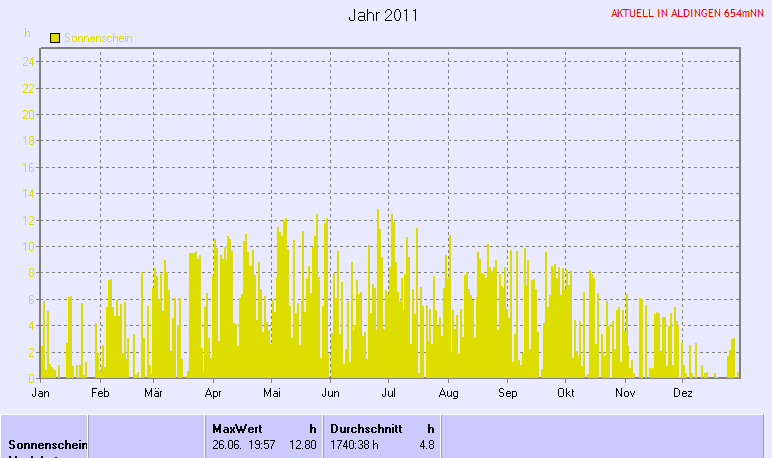Click the yellow Sonnenschein legend swatch
Viewport: 772px width, 458px height.
click(55, 37)
